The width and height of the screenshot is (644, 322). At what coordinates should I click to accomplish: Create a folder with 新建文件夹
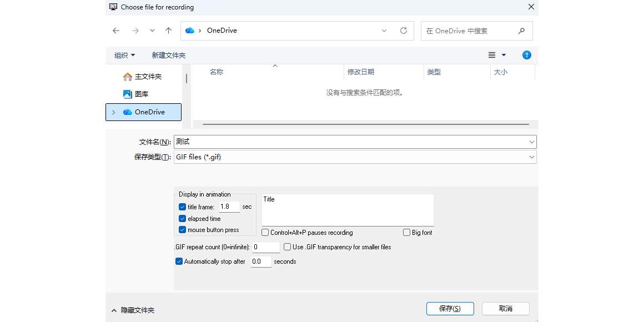click(168, 55)
